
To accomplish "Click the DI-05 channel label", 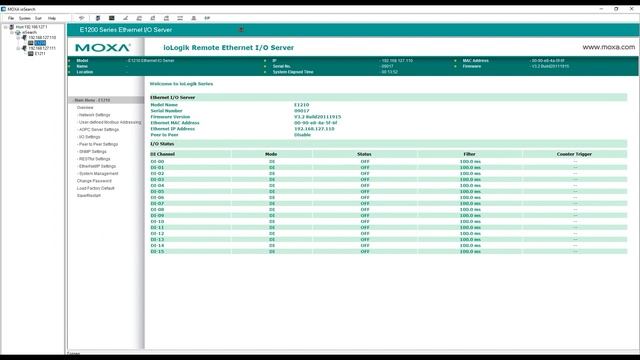I will (x=157, y=191).
